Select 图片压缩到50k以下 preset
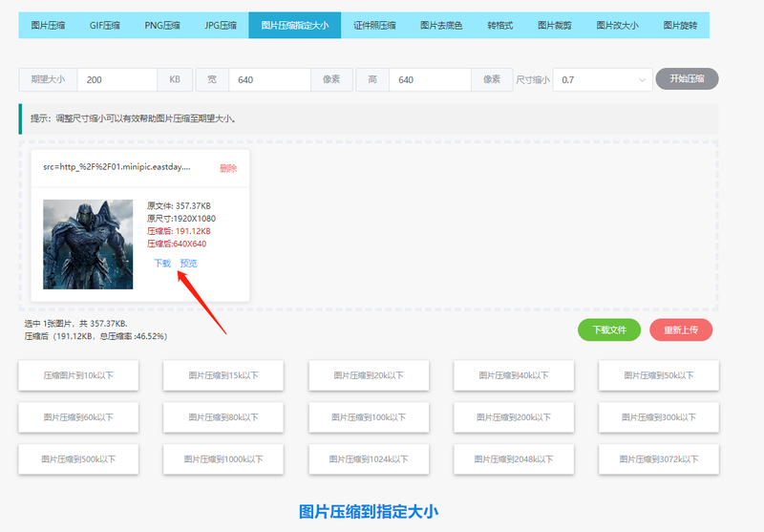 (659, 375)
